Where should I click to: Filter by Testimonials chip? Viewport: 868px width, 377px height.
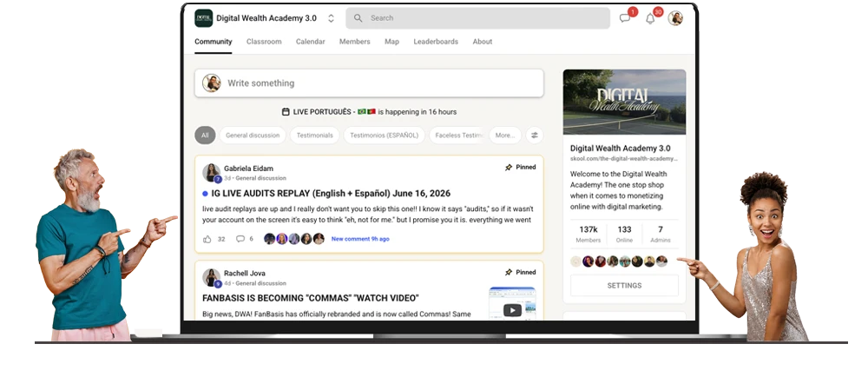tap(314, 136)
